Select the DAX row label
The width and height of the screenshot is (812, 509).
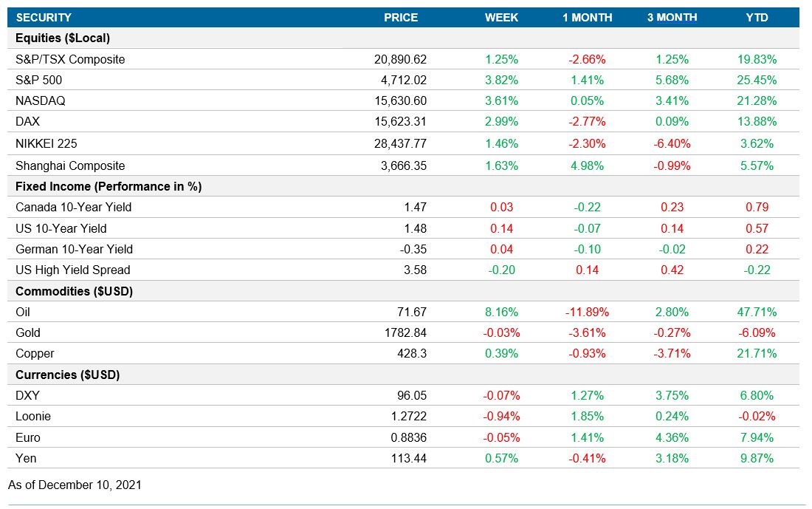coord(27,121)
